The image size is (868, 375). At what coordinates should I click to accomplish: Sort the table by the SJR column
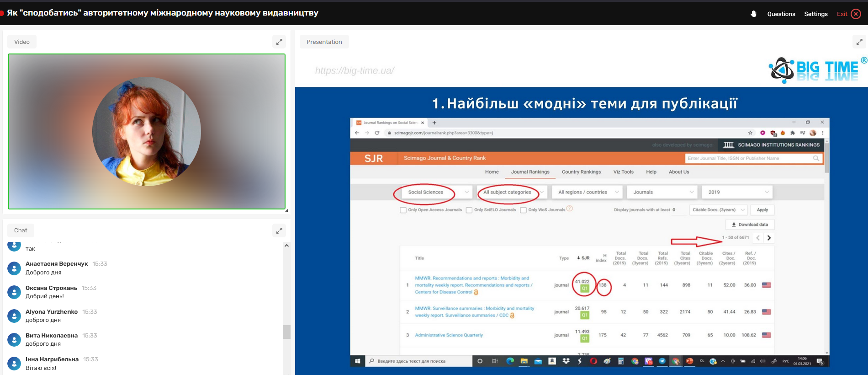coord(583,258)
